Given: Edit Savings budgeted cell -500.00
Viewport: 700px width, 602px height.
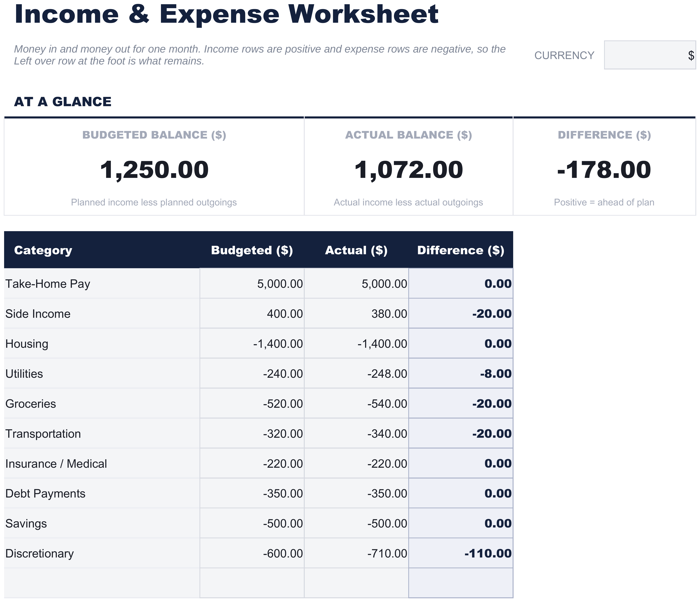Looking at the screenshot, I should click(252, 523).
